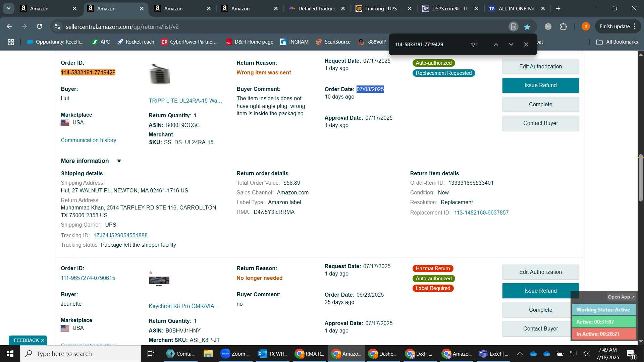The image size is (644, 362).
Task: Switch to the first Amazon tab
Action: click(48, 8)
